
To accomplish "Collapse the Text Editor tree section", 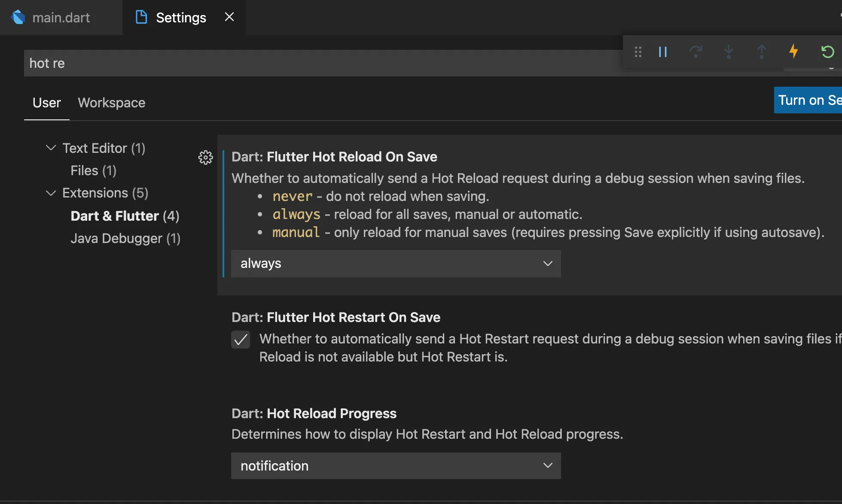I will point(51,148).
